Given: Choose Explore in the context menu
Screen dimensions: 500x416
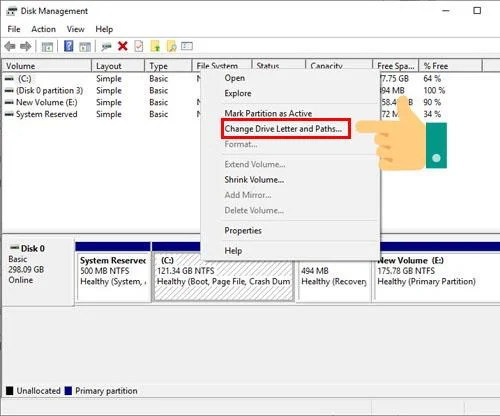Looking at the screenshot, I should pos(238,93).
